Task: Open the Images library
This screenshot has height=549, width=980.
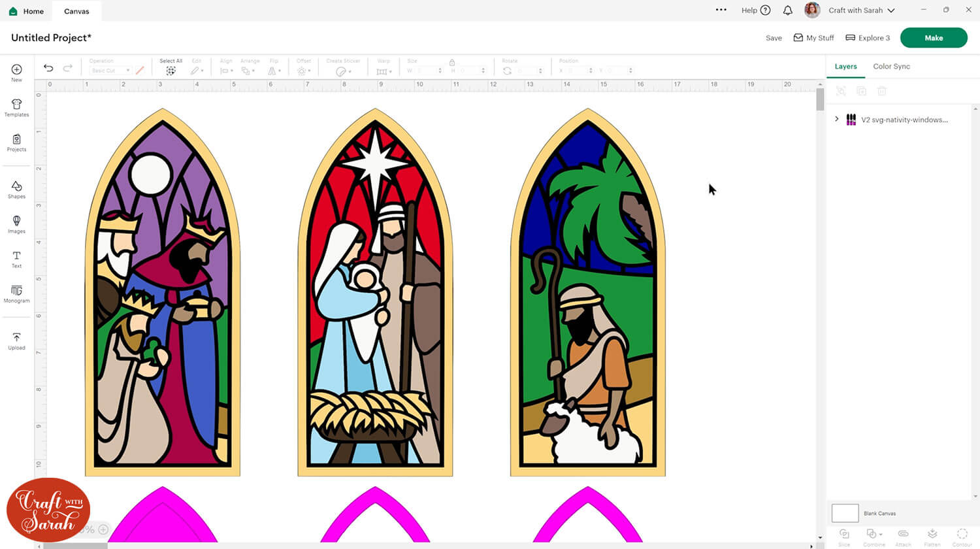Action: [x=16, y=224]
